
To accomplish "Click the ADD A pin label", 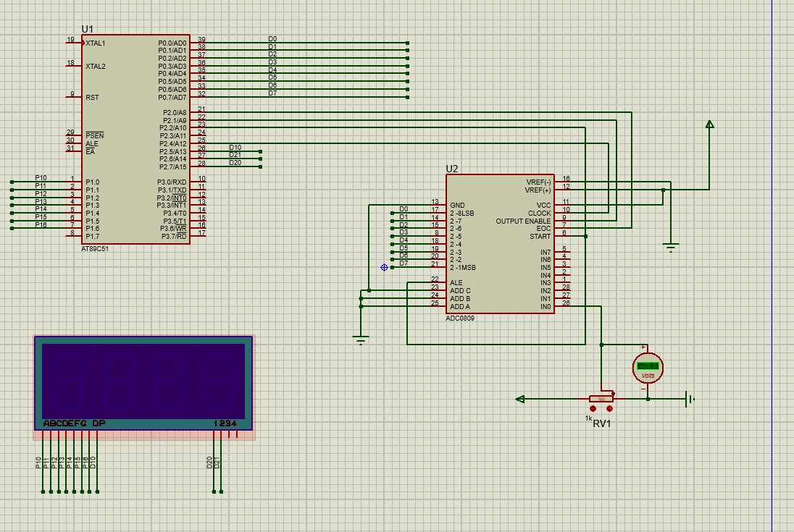I will click(460, 306).
